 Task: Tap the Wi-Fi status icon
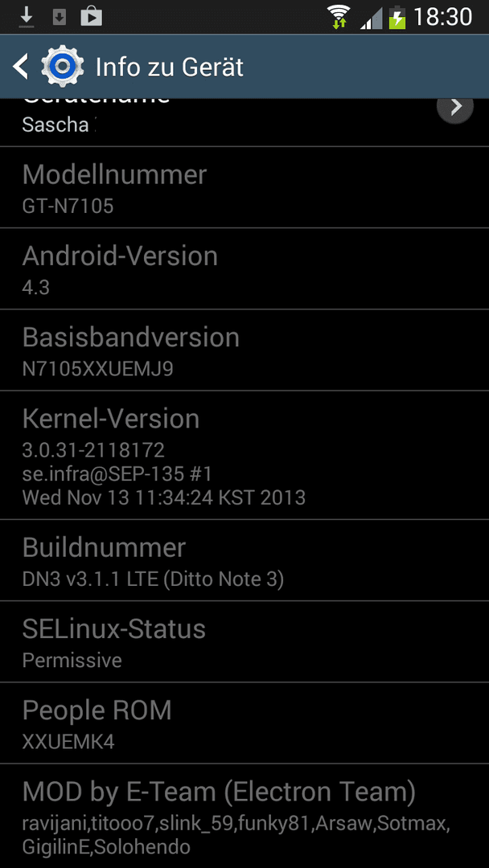pyautogui.click(x=339, y=17)
